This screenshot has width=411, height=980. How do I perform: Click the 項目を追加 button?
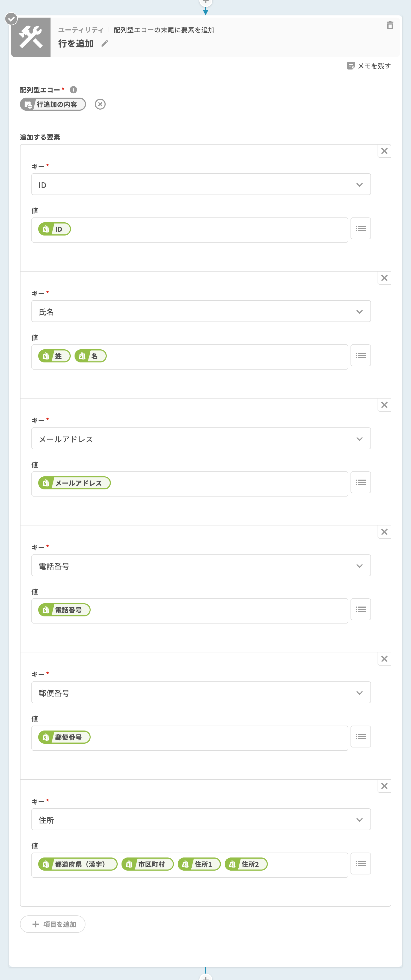[52, 924]
